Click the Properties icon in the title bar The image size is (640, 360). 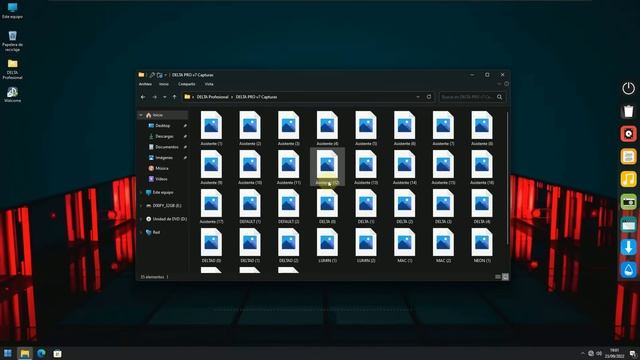click(152, 75)
